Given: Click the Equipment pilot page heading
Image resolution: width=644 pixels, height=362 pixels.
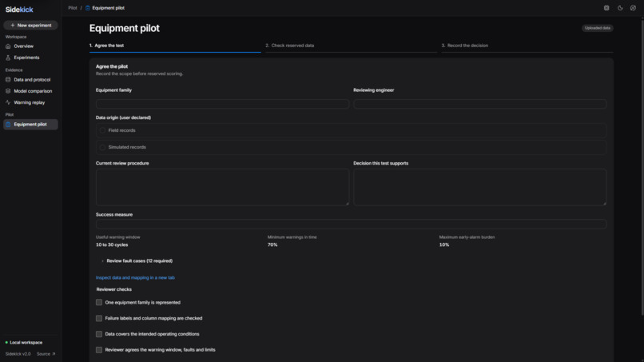Looking at the screenshot, I should [x=125, y=28].
